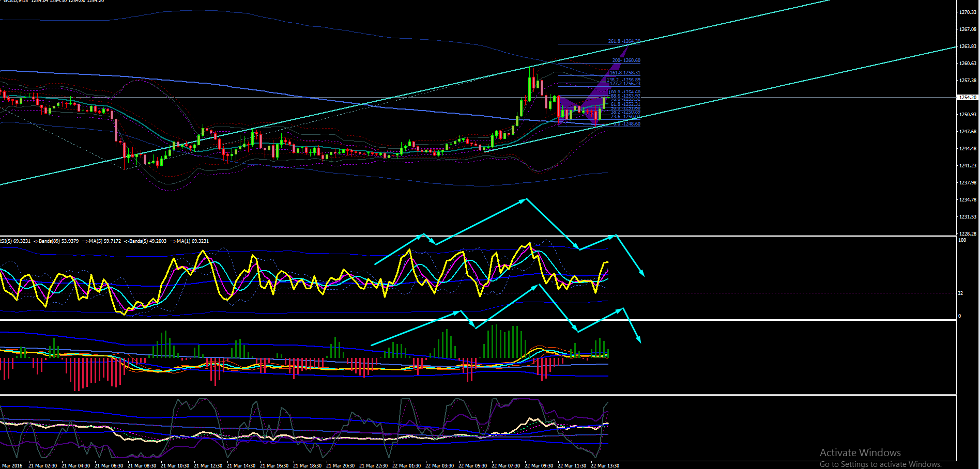Click the 22 Mar 01:30 time label

(407, 466)
